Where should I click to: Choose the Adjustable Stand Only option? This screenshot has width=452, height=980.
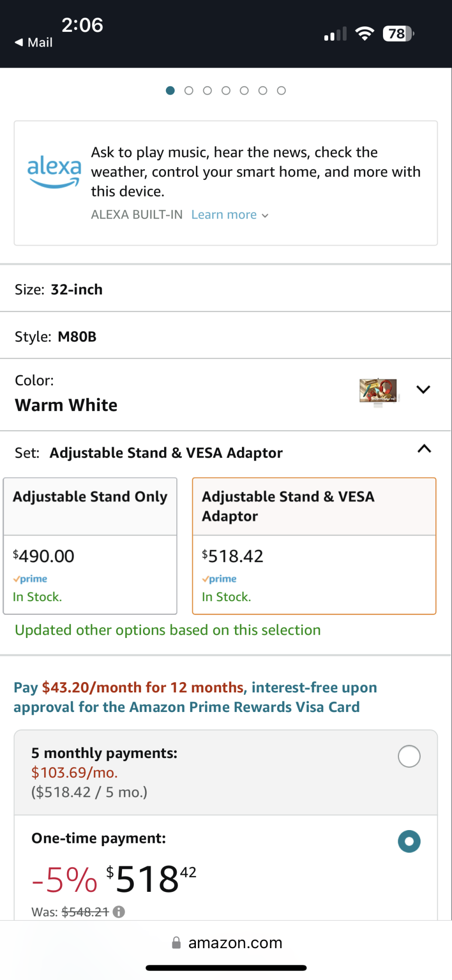90,545
